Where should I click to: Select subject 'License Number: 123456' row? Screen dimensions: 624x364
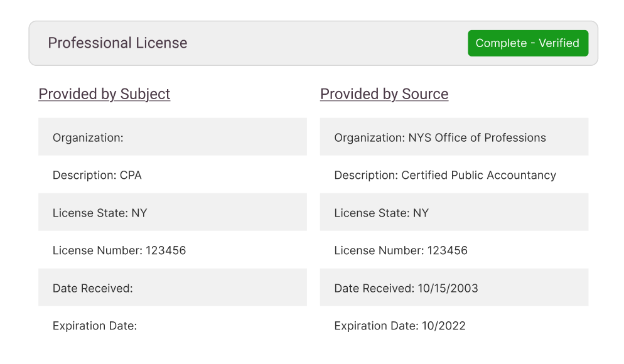pos(172,250)
